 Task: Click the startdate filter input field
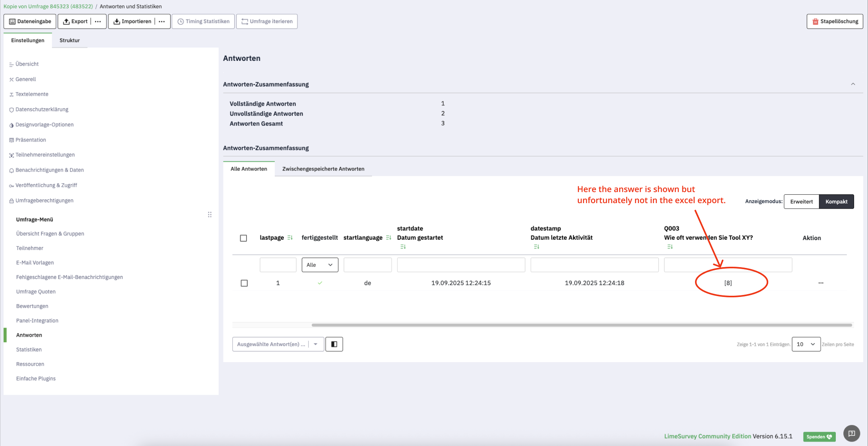460,265
